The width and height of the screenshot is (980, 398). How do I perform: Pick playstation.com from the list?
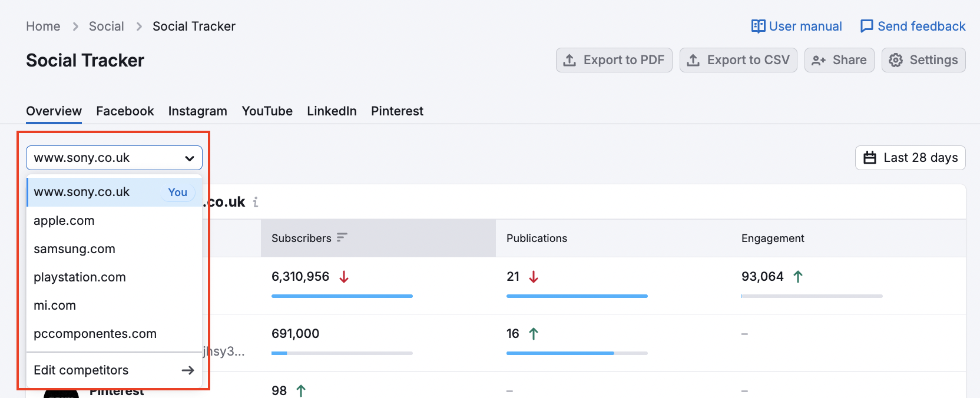pyautogui.click(x=80, y=277)
